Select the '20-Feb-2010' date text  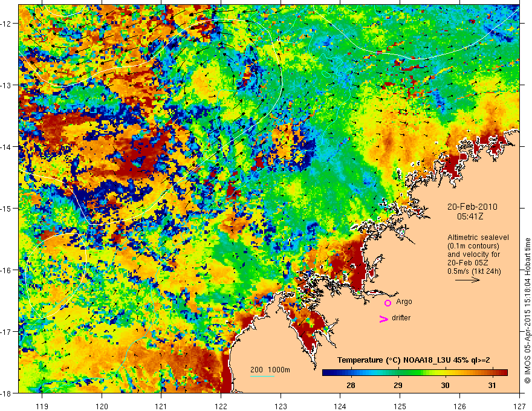[472, 207]
